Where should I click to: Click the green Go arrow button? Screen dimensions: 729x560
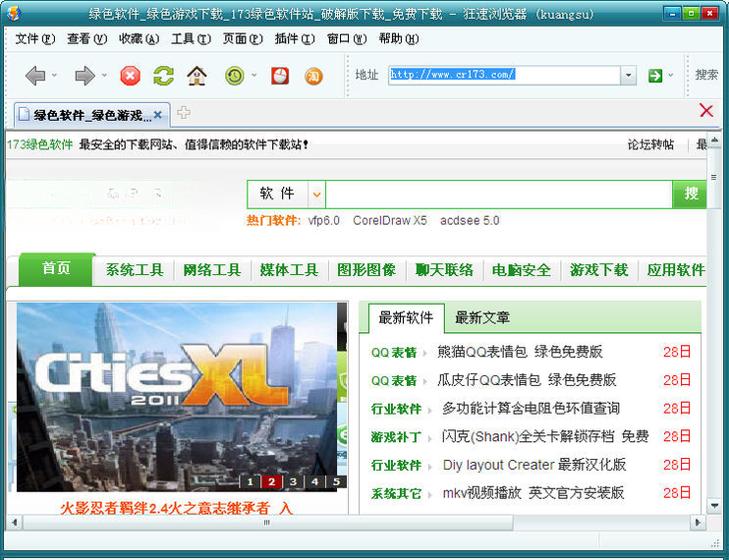(654, 76)
